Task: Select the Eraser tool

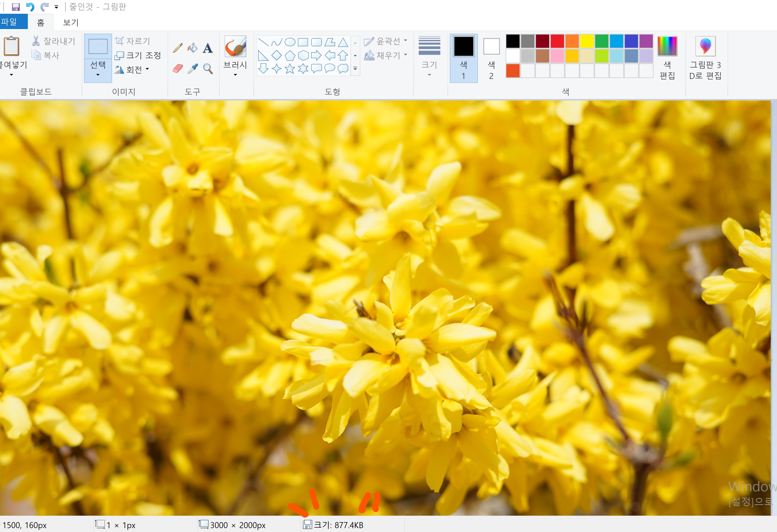Action: (177, 69)
